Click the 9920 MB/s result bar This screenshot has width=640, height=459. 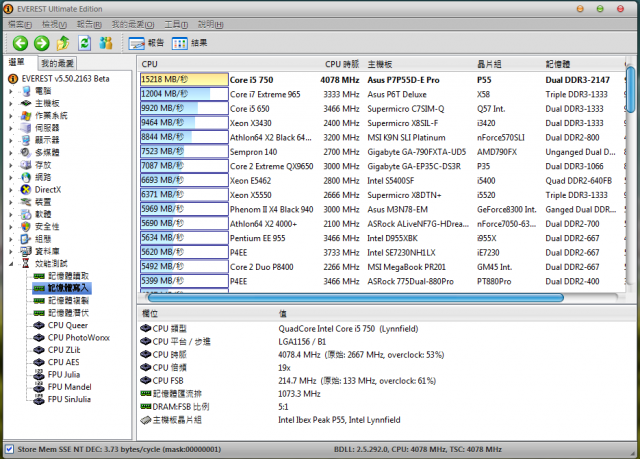pyautogui.click(x=184, y=109)
